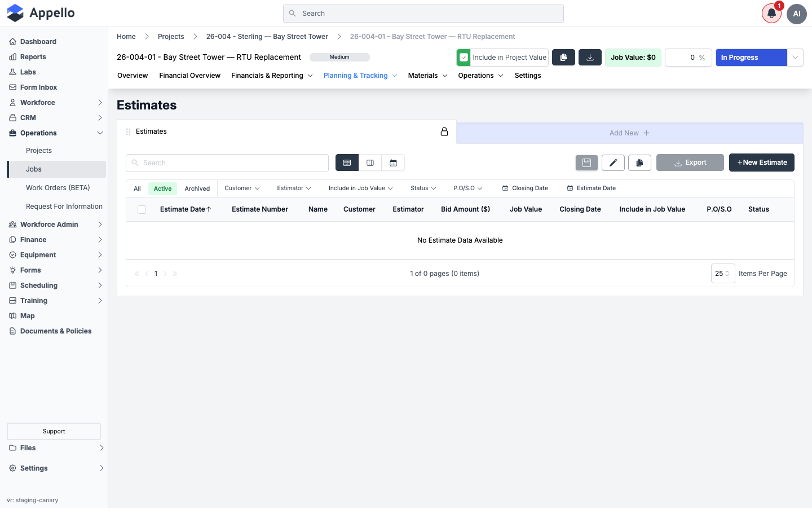Show All estimates filter
Viewport: 812px width, 518px height.
click(x=137, y=189)
